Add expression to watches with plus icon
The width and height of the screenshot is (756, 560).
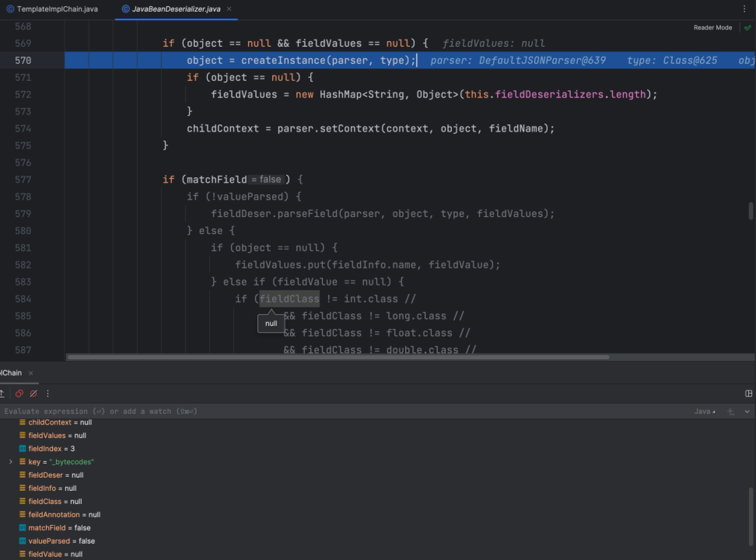731,411
